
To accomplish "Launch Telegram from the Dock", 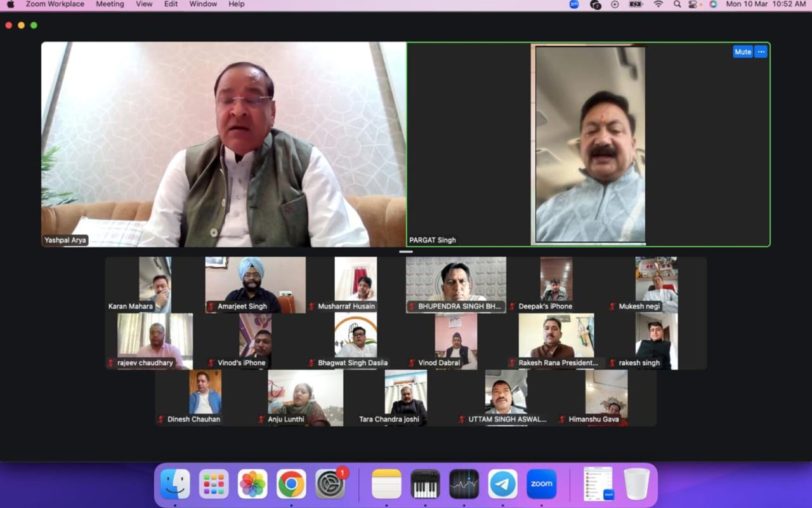I will tap(502, 484).
